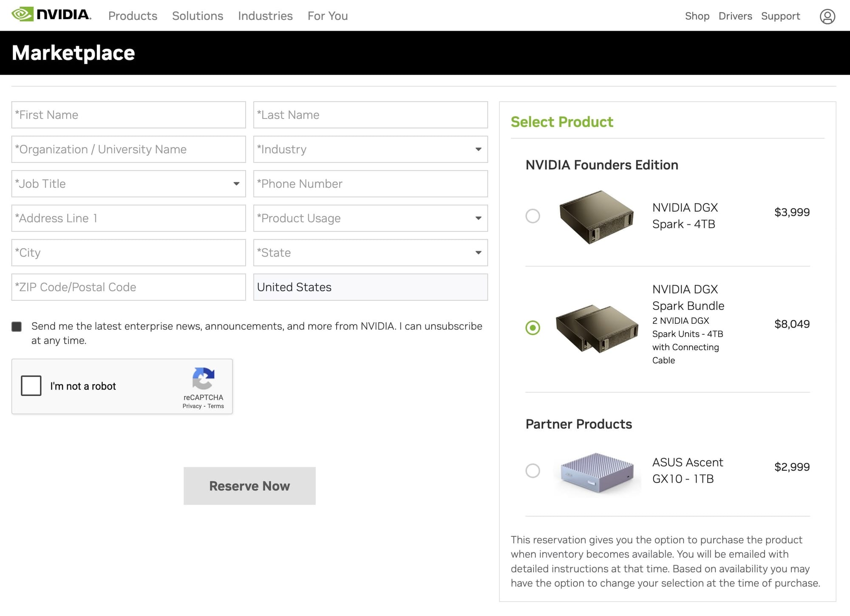The width and height of the screenshot is (850, 616).
Task: Open the reCAPTCHA Privacy link
Action: coord(192,406)
